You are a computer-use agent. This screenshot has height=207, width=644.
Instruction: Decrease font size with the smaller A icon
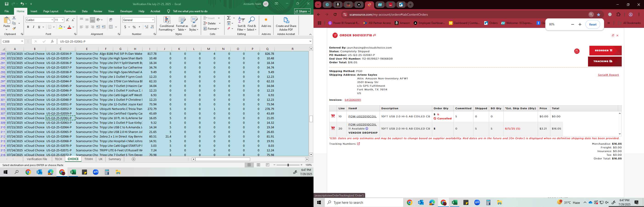click(x=73, y=20)
